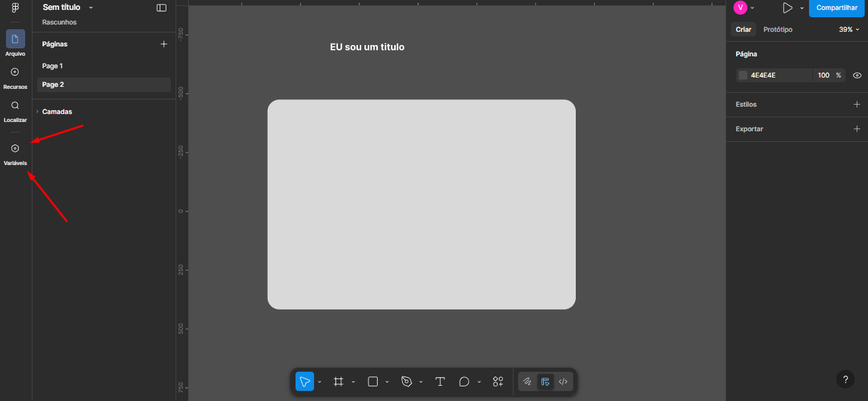Switch to Design mode

[545, 382]
